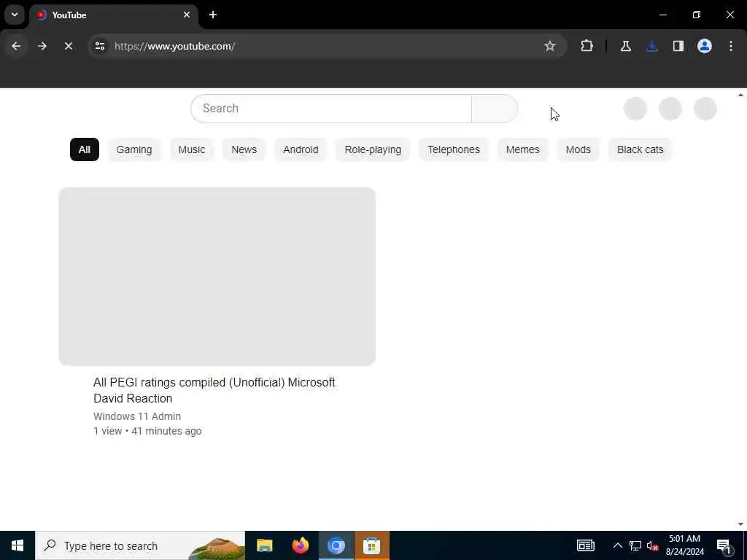
Task: Open Chrome extensions puzzle icon
Action: tap(587, 46)
